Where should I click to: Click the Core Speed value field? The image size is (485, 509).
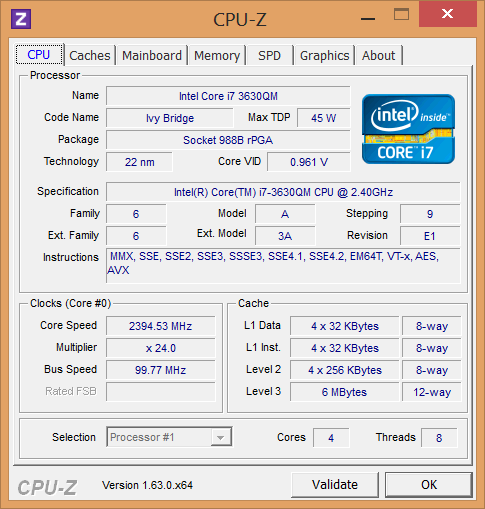click(x=161, y=326)
